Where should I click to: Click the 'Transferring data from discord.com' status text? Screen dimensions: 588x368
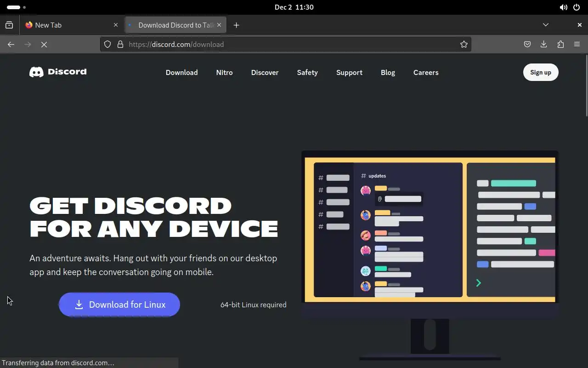pyautogui.click(x=58, y=363)
